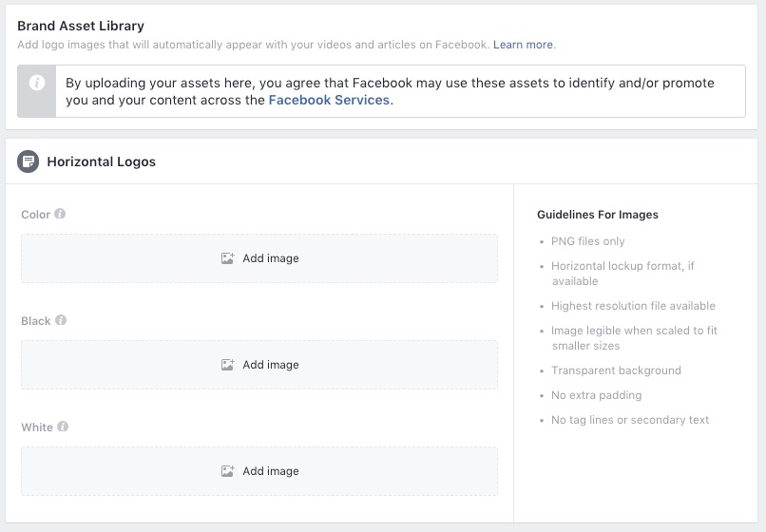Open the Facebook Services link
Image resolution: width=766 pixels, height=532 pixels.
click(329, 100)
